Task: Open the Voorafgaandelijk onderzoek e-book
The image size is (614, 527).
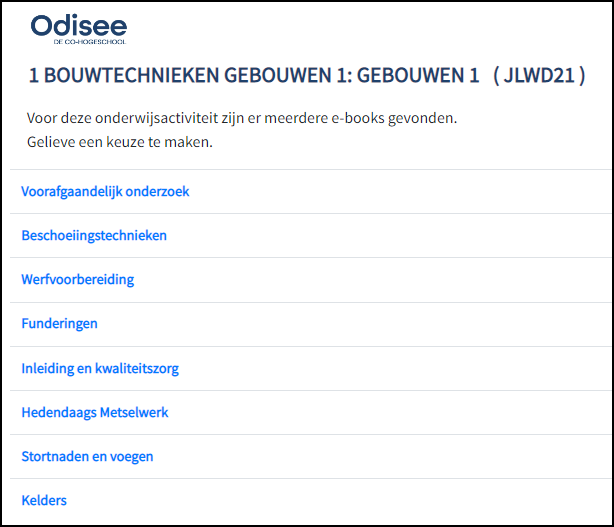Action: click(x=105, y=192)
